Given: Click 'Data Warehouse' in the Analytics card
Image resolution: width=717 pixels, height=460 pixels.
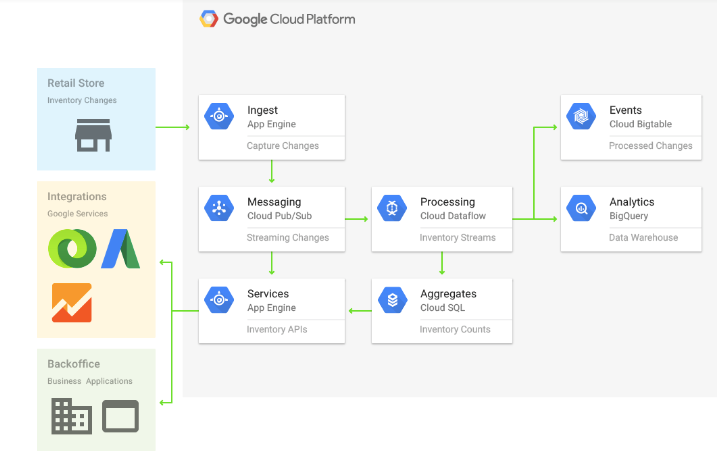Looking at the screenshot, I should [643, 238].
